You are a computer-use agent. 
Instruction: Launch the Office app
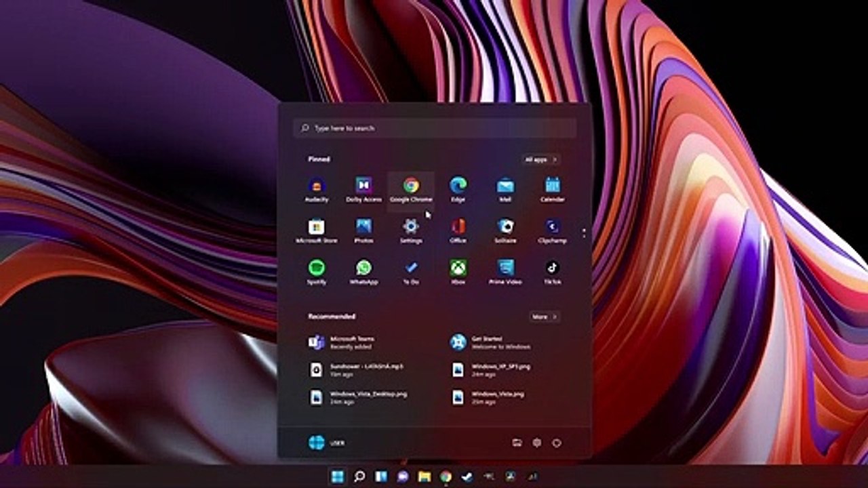[x=458, y=230]
